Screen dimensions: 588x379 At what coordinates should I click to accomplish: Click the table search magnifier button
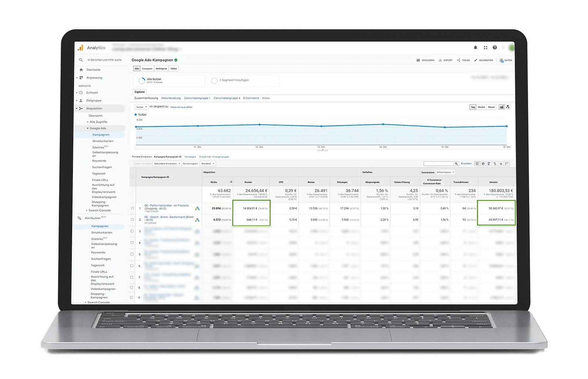(x=456, y=163)
